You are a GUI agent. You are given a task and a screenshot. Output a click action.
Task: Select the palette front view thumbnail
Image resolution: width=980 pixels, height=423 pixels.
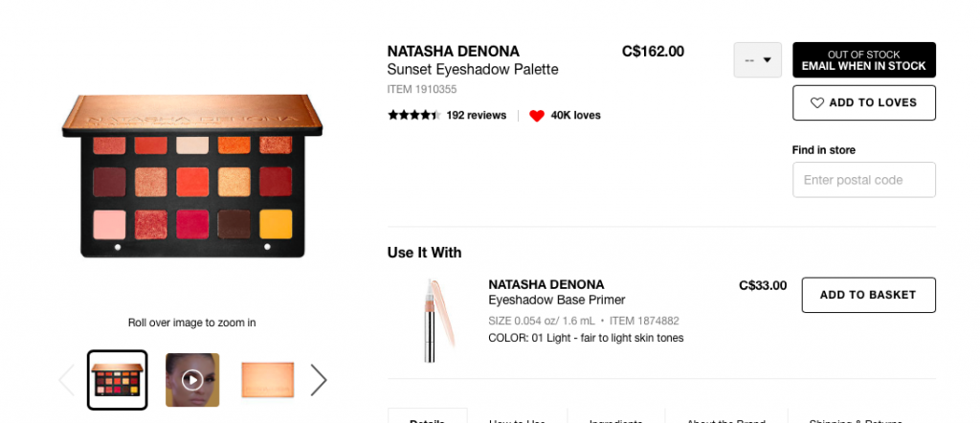[x=117, y=380]
